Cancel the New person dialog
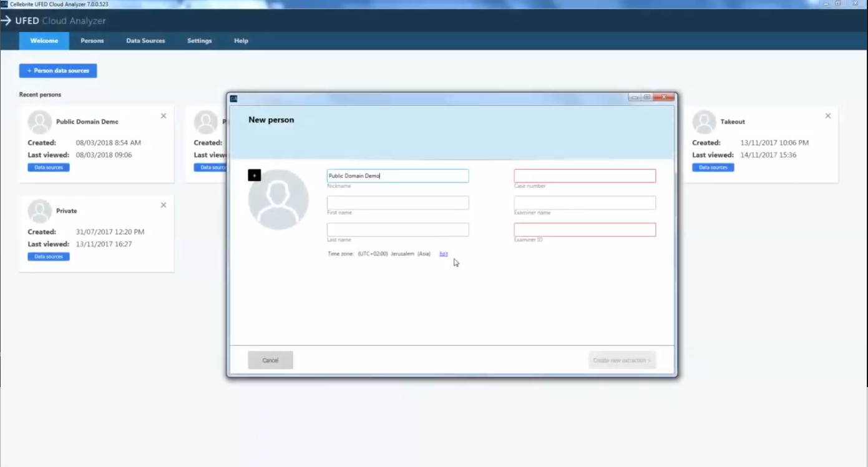Image resolution: width=868 pixels, height=467 pixels. (x=270, y=360)
